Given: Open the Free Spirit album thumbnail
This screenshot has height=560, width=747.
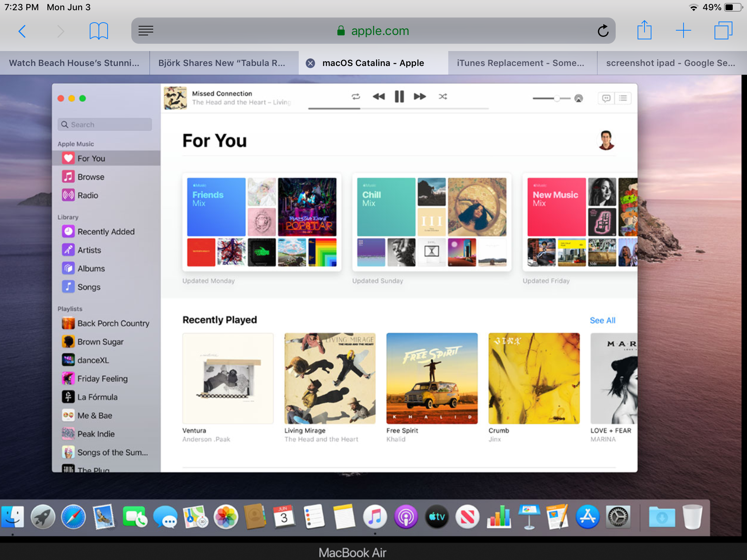Looking at the screenshot, I should 432,378.
